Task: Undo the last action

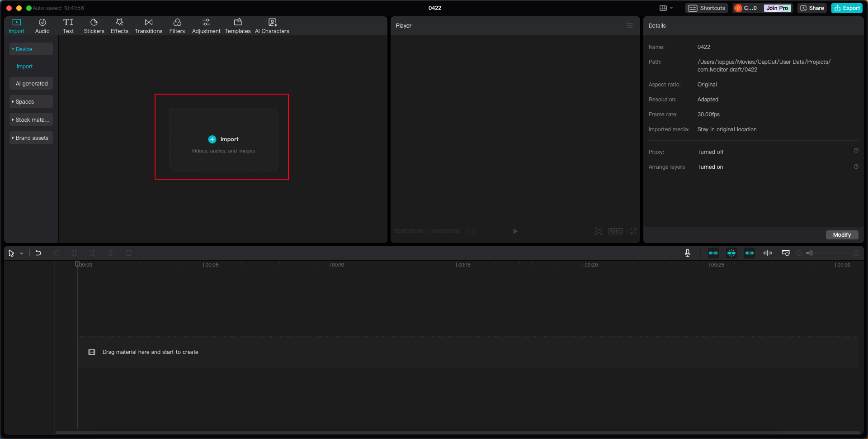Action: 38,253
